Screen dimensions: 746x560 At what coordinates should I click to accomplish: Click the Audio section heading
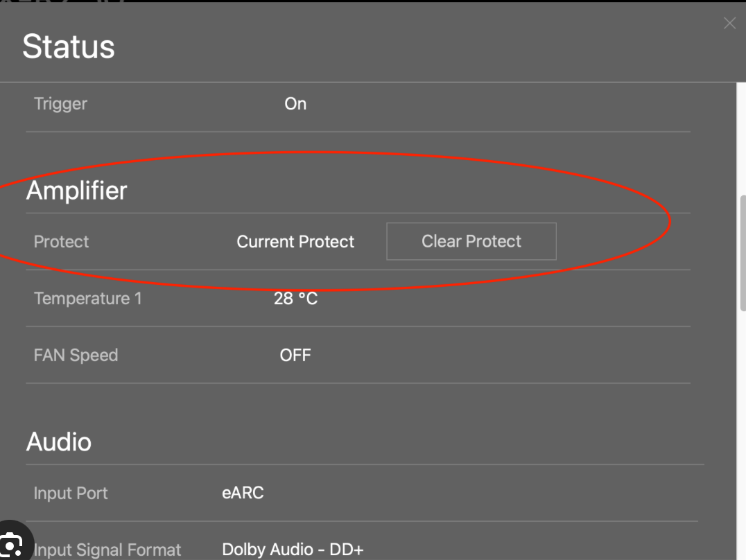59,441
